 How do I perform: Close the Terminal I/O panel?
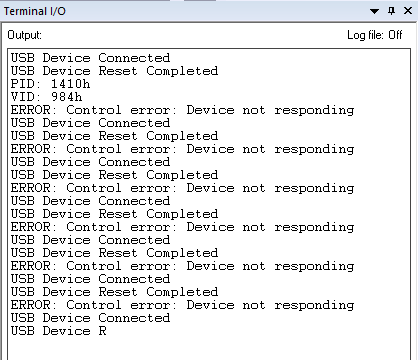(408, 11)
